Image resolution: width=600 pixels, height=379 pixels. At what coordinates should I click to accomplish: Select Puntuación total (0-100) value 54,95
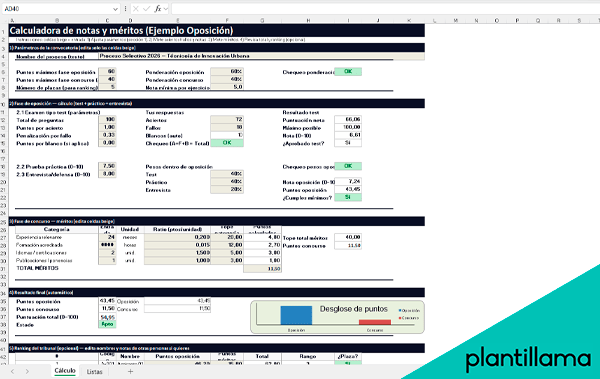[x=107, y=317]
